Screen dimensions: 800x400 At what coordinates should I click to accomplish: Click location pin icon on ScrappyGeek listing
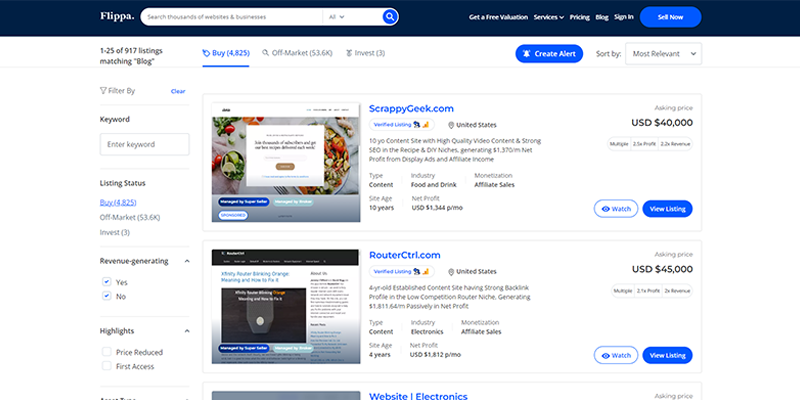click(451, 125)
